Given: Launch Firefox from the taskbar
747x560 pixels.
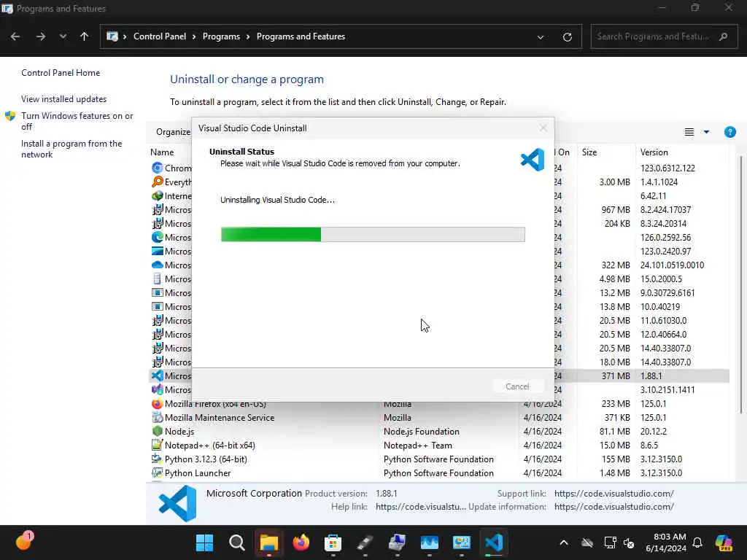Looking at the screenshot, I should coord(301,542).
